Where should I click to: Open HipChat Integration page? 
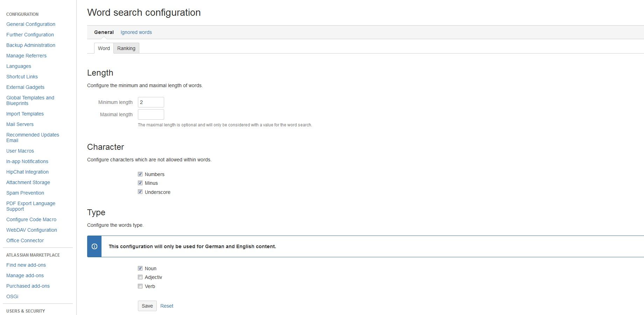click(x=27, y=172)
